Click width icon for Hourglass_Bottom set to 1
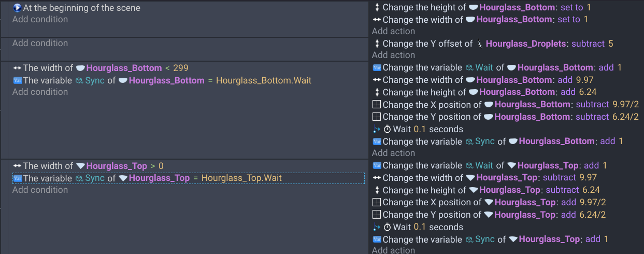This screenshot has height=254, width=644. click(x=377, y=19)
